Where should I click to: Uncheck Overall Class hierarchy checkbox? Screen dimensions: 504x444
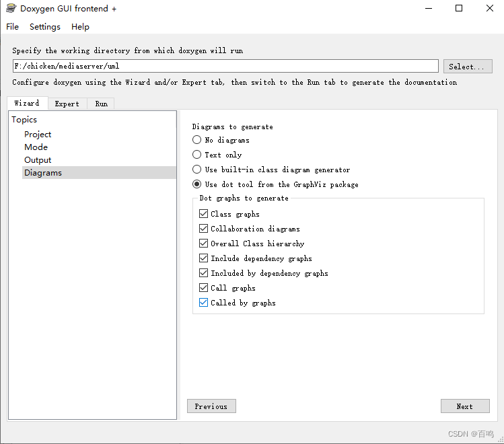coord(203,244)
